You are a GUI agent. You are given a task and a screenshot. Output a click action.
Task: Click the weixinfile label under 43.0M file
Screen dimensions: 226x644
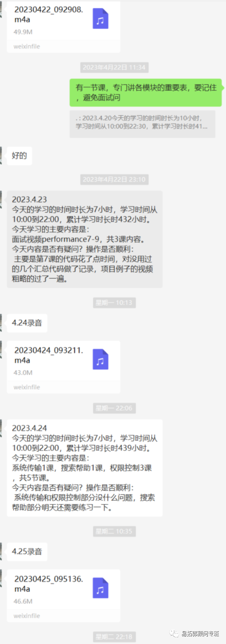(27, 387)
